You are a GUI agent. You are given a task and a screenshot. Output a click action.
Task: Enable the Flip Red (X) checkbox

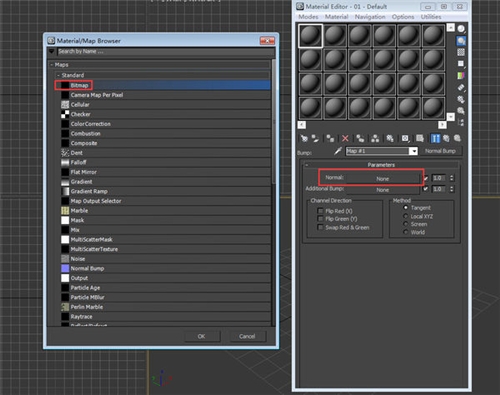tap(320, 211)
